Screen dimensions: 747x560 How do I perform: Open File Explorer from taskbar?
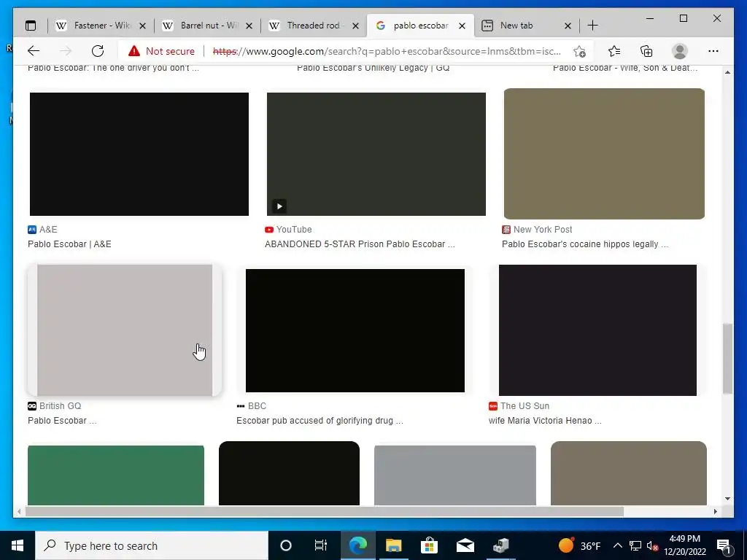(x=393, y=545)
